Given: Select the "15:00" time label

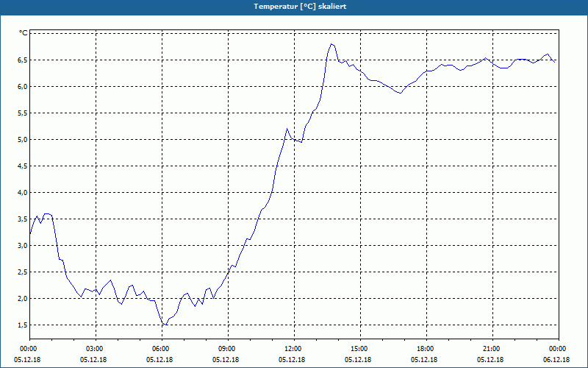Looking at the screenshot, I should point(359,349).
